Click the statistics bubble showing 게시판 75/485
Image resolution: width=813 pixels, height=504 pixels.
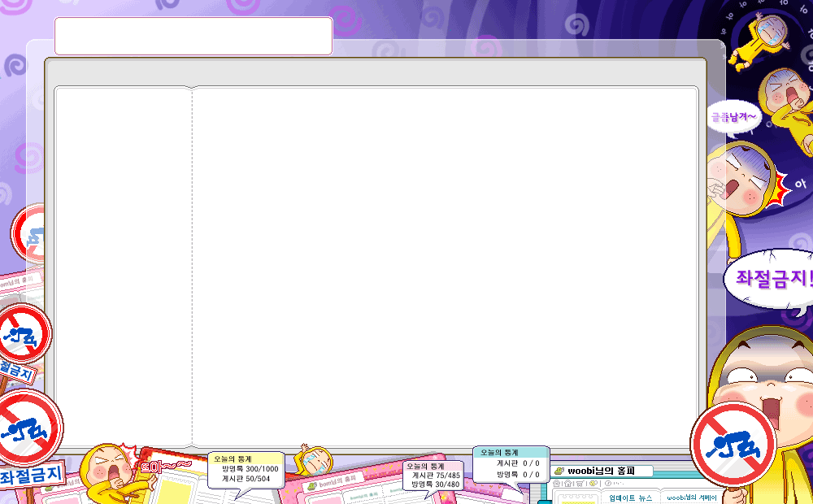tap(433, 475)
